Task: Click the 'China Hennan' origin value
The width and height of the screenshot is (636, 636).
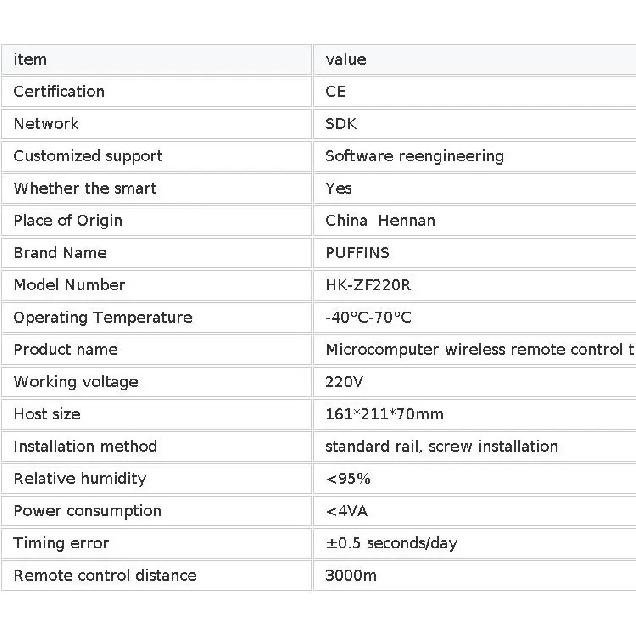Action: tap(380, 221)
